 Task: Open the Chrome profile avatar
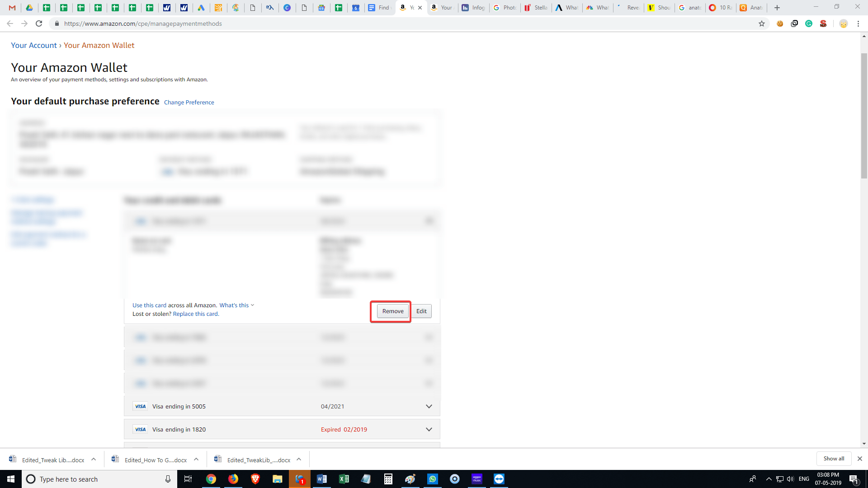(x=844, y=23)
